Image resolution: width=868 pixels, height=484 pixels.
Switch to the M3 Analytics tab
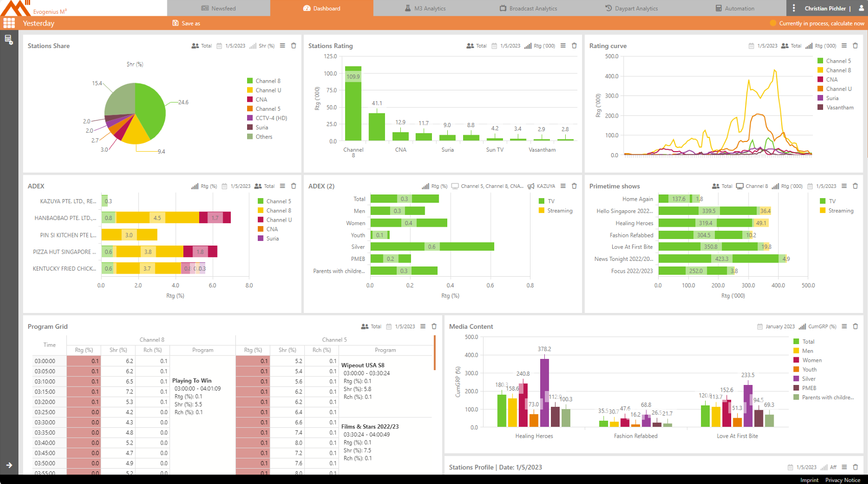425,8
